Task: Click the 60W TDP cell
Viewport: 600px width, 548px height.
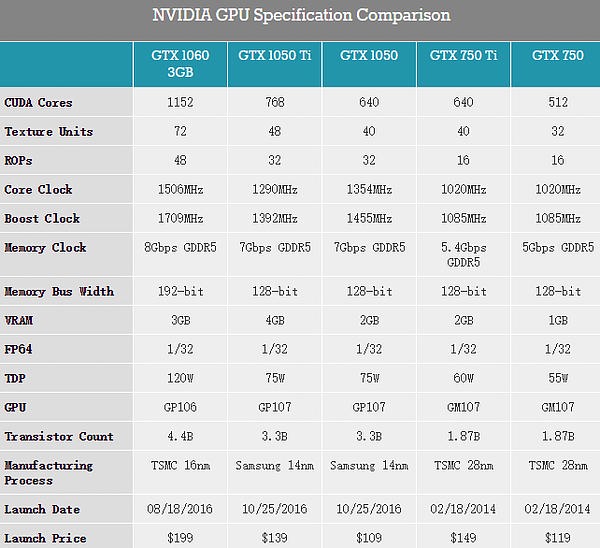Action: click(463, 378)
